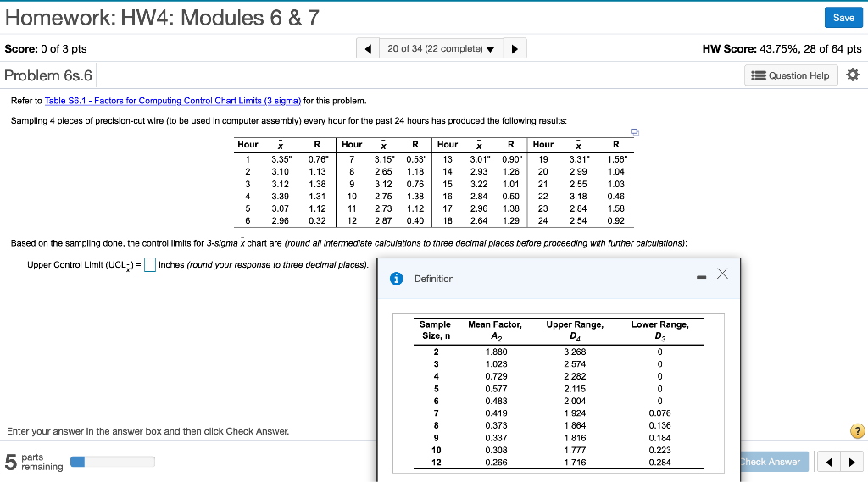Select the x-bar value 2.54 for hour 24
Screen dimensions: 868x482
tap(578, 220)
